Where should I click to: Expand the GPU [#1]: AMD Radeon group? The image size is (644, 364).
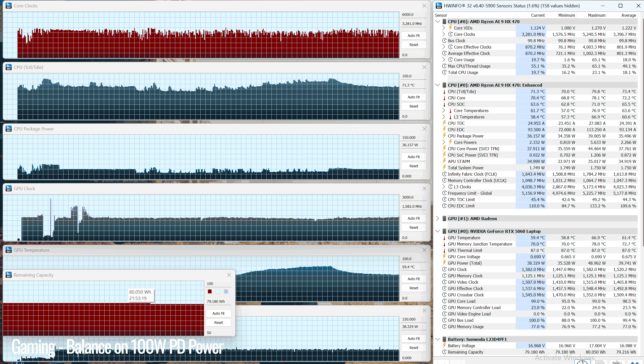[x=438, y=218]
